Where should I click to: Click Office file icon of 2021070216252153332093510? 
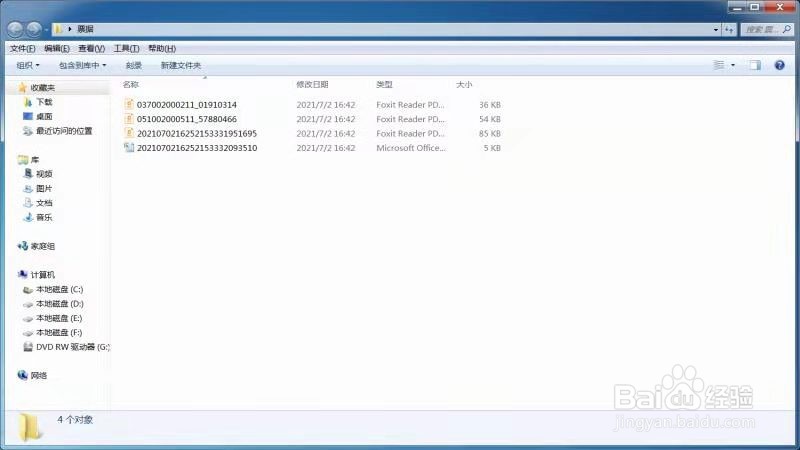(x=129, y=147)
